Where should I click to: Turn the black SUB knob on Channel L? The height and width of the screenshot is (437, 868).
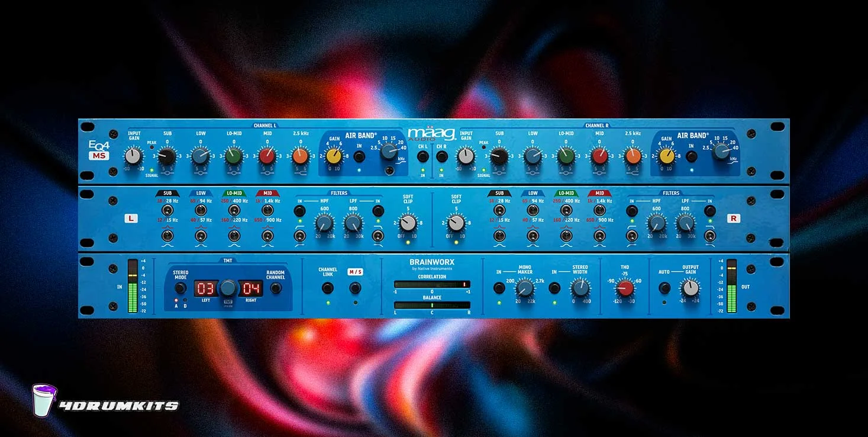[167, 156]
